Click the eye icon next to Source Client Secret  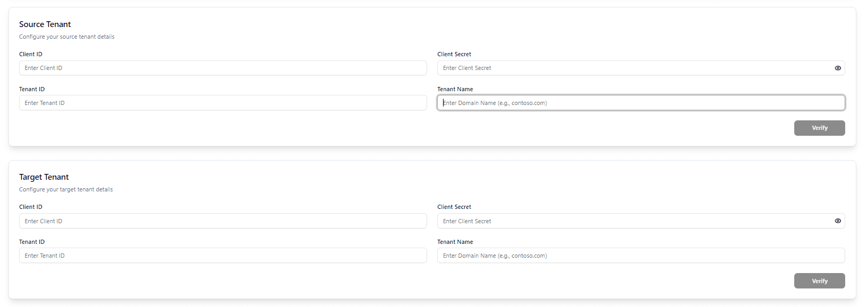point(838,68)
